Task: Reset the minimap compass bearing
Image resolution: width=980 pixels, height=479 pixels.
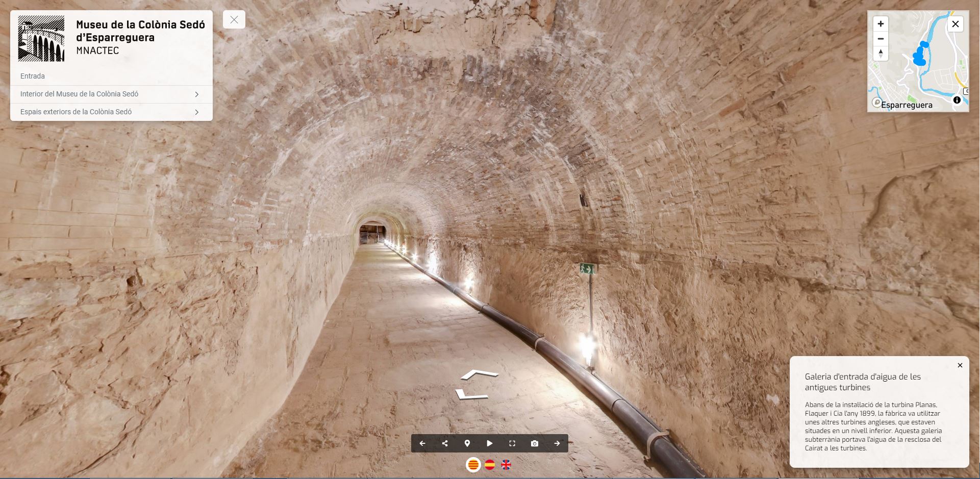Action: click(x=881, y=54)
